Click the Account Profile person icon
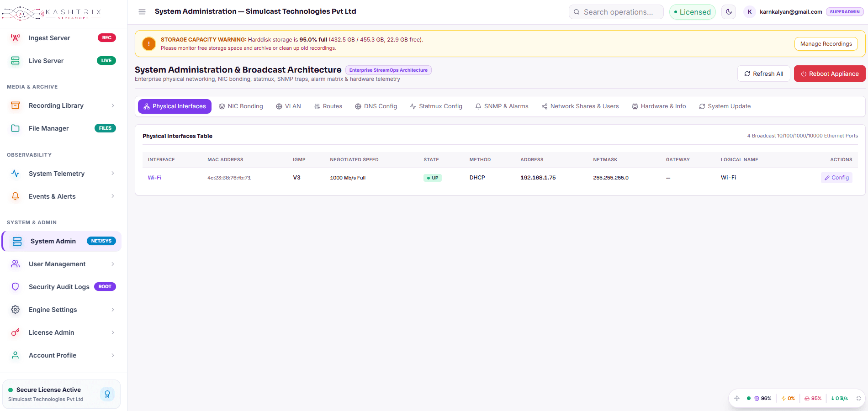Image resolution: width=868 pixels, height=411 pixels. pos(16,355)
